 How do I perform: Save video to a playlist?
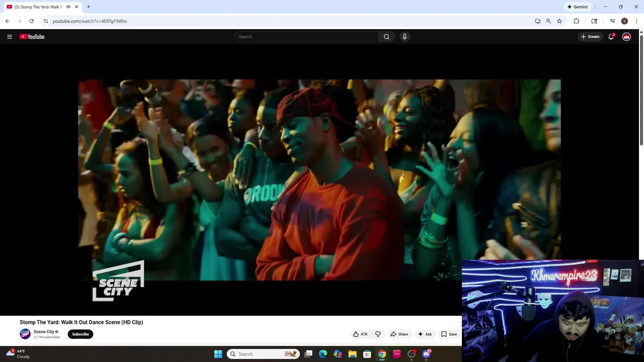pos(449,334)
